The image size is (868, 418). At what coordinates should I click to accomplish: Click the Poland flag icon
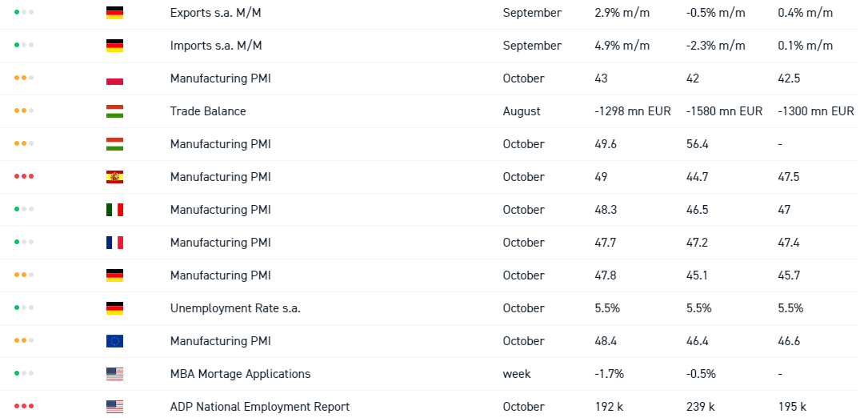click(114, 78)
